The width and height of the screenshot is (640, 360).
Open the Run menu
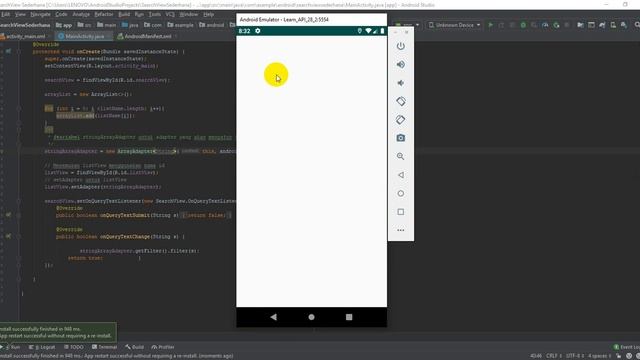pos(139,14)
